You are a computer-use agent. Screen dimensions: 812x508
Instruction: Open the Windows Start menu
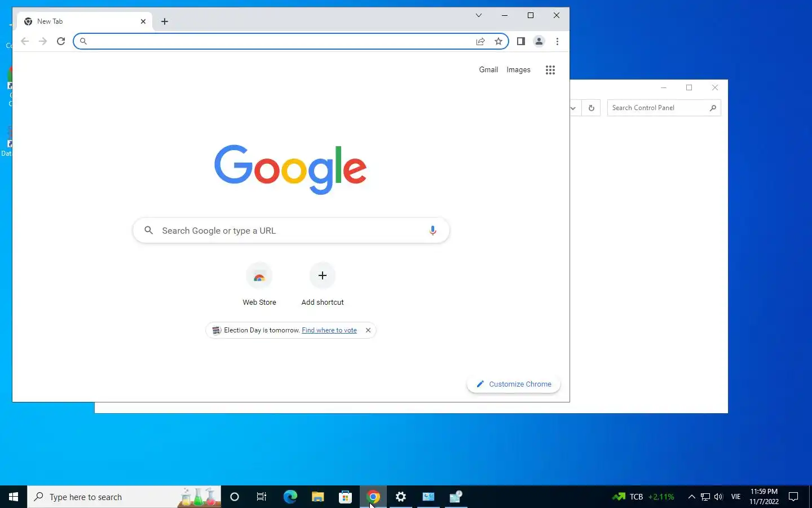[x=14, y=497]
